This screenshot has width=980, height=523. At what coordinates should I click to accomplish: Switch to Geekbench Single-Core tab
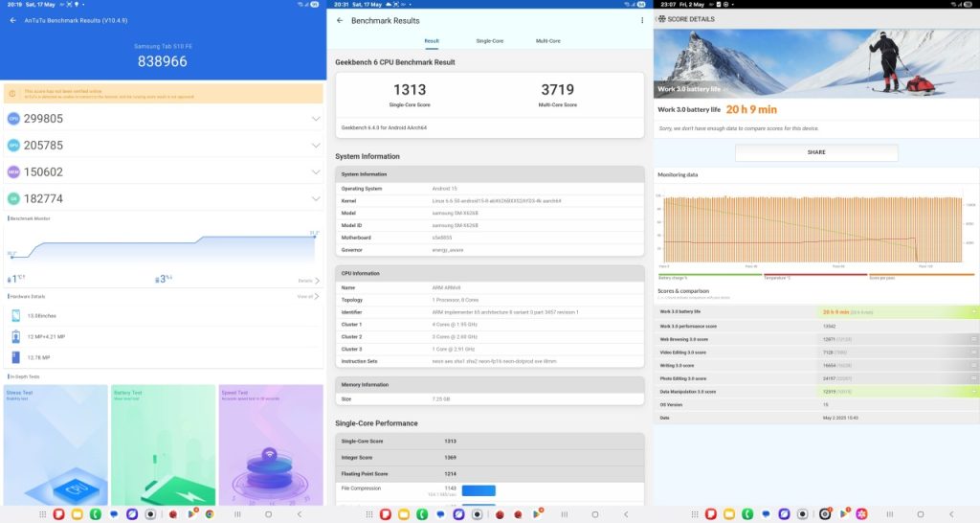pos(489,41)
